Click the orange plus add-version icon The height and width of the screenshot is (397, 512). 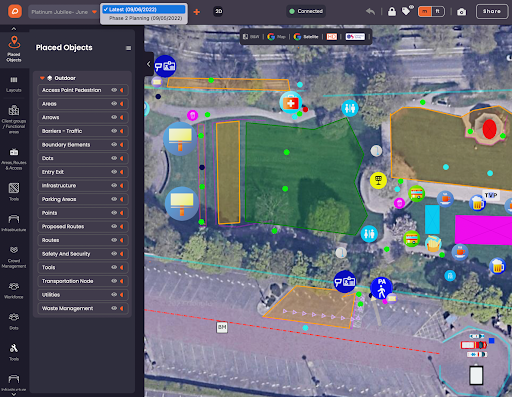[x=197, y=12]
